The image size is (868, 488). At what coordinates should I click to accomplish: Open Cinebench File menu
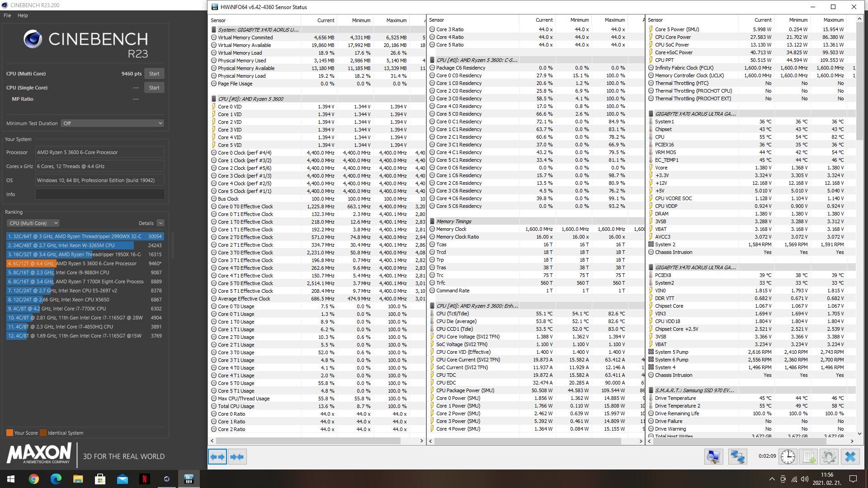tap(7, 15)
